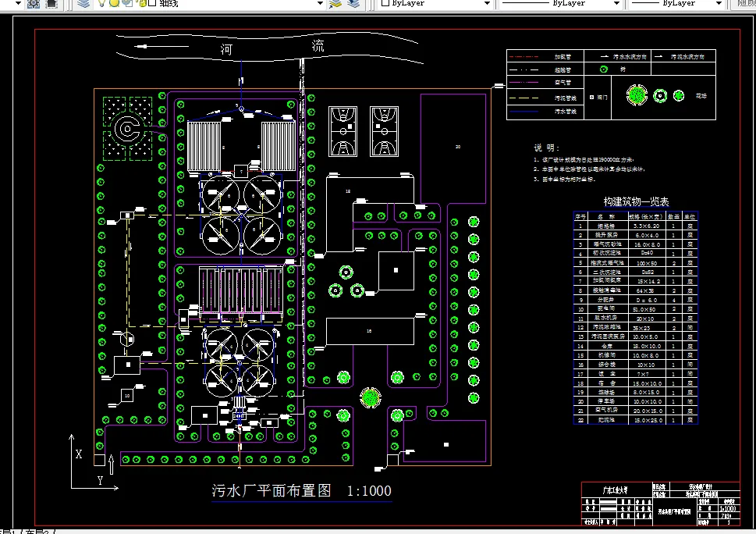Screen dimensions: 756x534
Task: Open the ByLayer linetype dropdown
Action: click(x=616, y=3)
